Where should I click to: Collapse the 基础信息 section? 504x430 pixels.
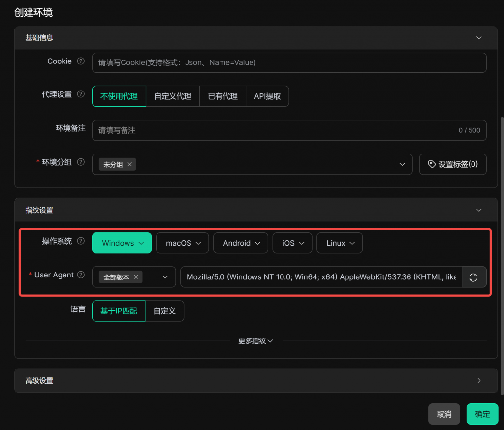(x=479, y=38)
